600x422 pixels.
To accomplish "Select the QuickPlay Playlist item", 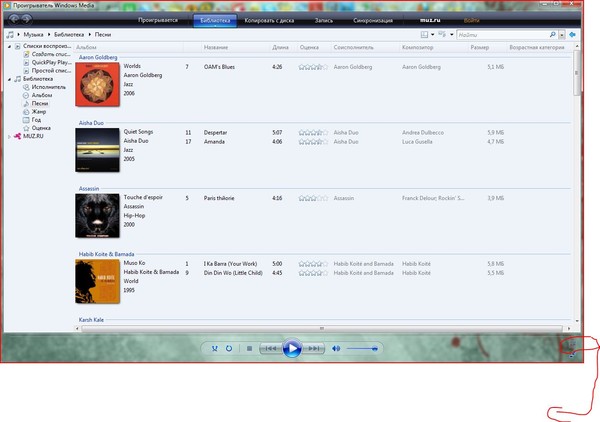I will click(51, 62).
